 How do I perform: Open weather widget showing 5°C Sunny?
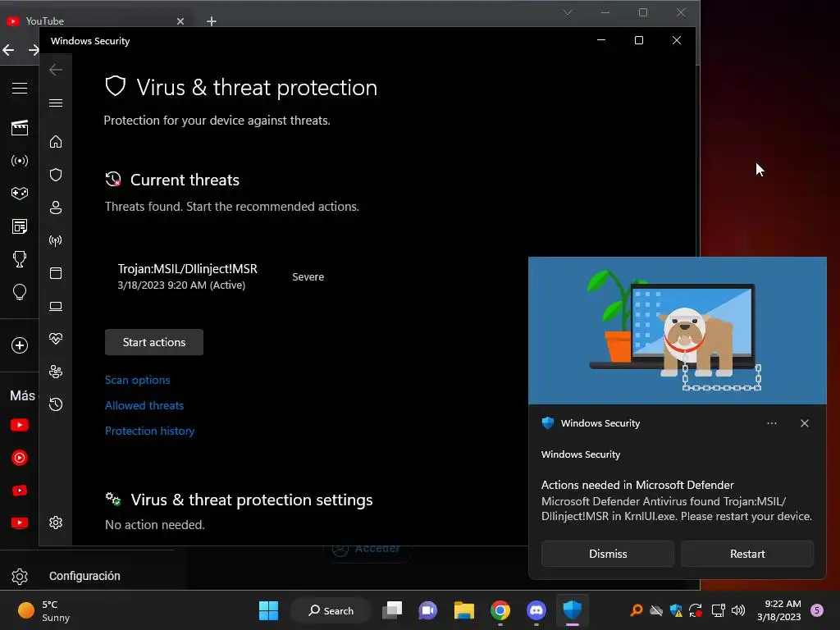[x=44, y=610]
